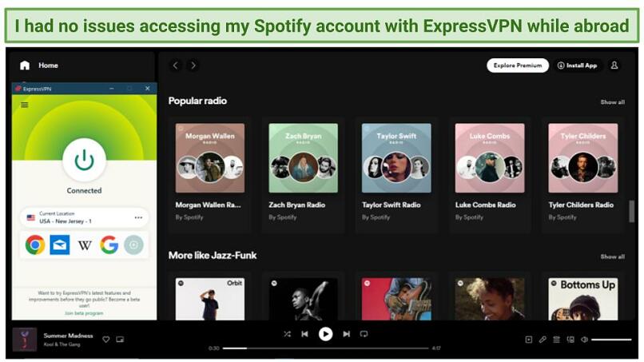Click the Taylor Swift Radio title

click(391, 205)
